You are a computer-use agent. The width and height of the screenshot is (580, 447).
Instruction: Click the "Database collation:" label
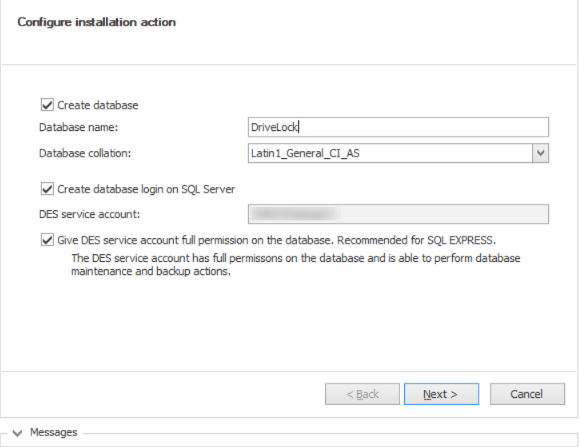[85, 153]
